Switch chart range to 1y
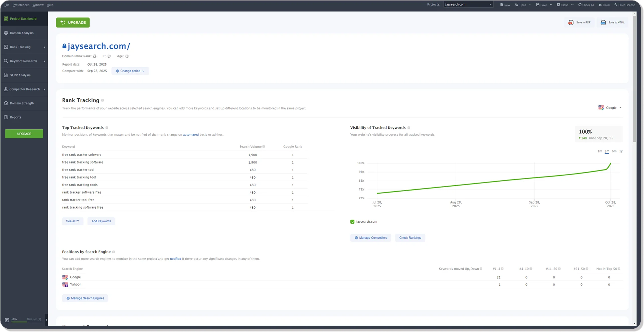Viewport: 644px width, 332px height. [621, 151]
